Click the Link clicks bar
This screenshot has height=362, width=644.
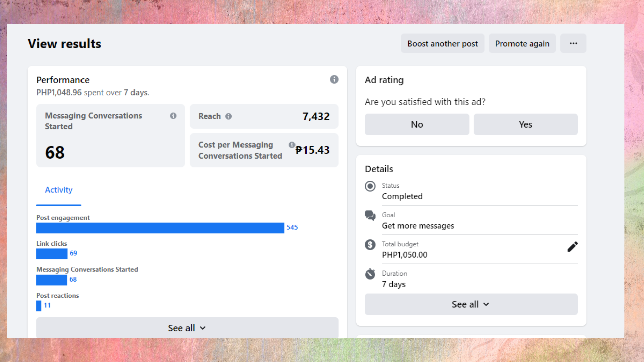pos(52,254)
